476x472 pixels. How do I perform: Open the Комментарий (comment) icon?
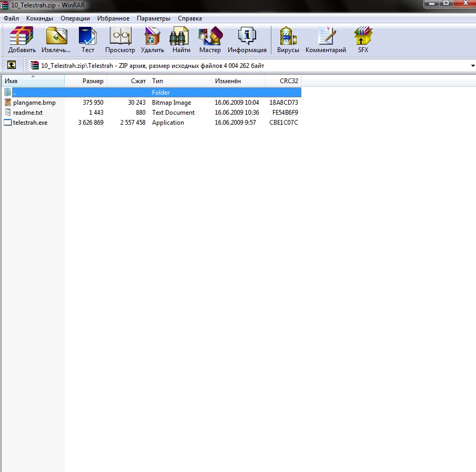(x=327, y=36)
